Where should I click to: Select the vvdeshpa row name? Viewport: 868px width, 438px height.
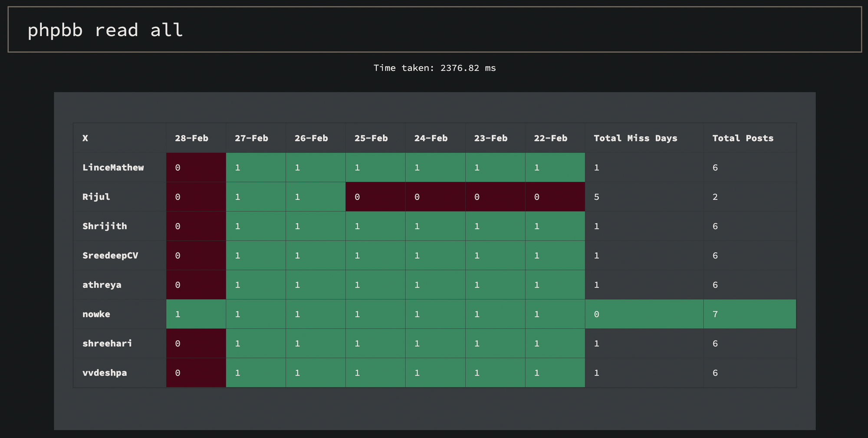(x=105, y=373)
